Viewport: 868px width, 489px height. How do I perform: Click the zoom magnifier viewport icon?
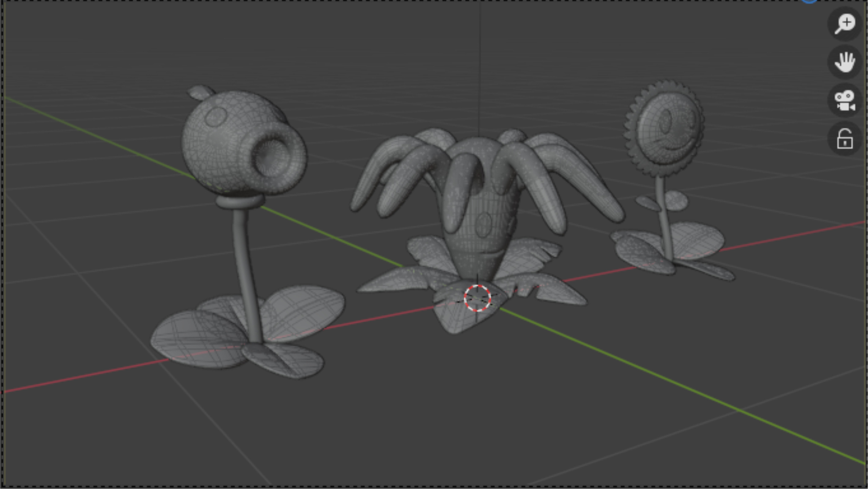pyautogui.click(x=845, y=24)
